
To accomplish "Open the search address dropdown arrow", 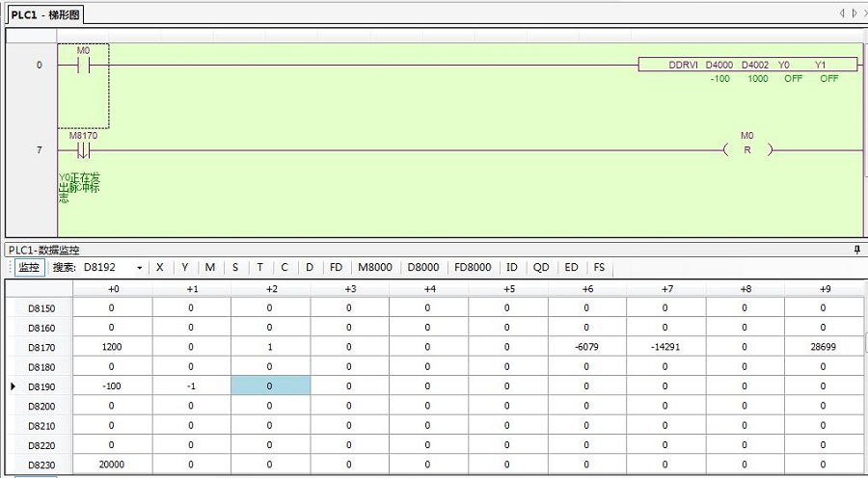I will 140,267.
